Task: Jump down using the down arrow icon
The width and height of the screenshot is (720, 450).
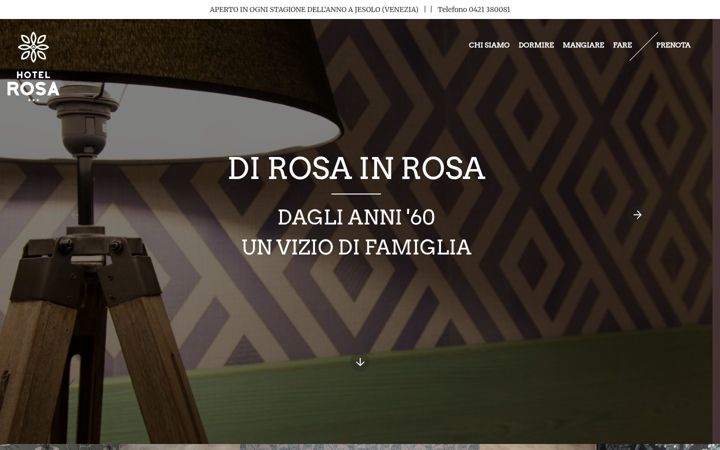Action: point(360,362)
